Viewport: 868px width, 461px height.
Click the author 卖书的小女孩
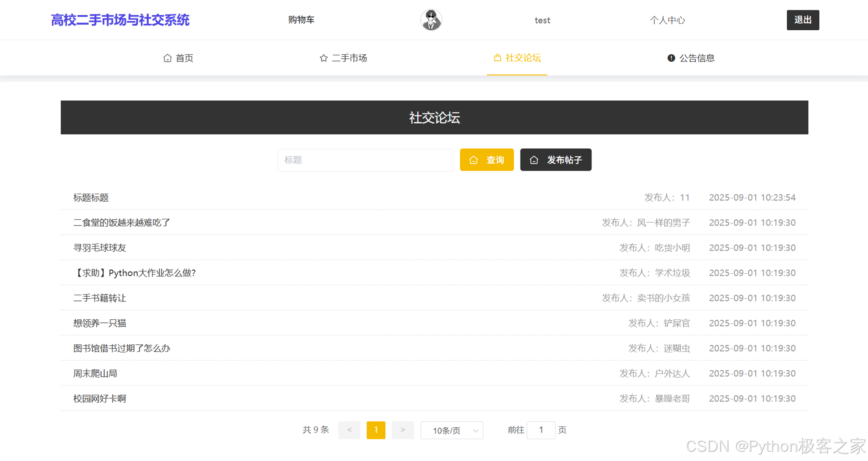tap(664, 298)
